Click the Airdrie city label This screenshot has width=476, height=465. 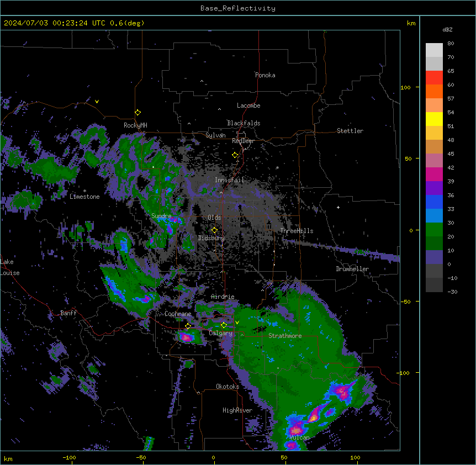[223, 297]
